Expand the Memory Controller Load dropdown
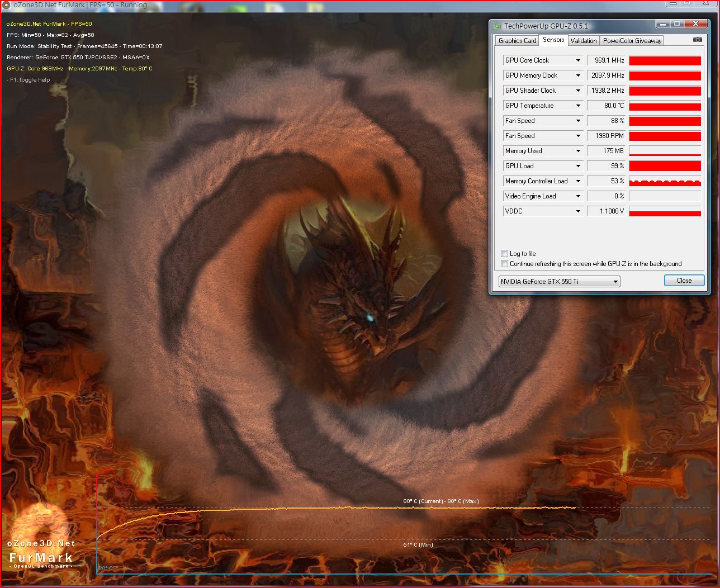Viewport: 720px width, 588px height. click(578, 181)
